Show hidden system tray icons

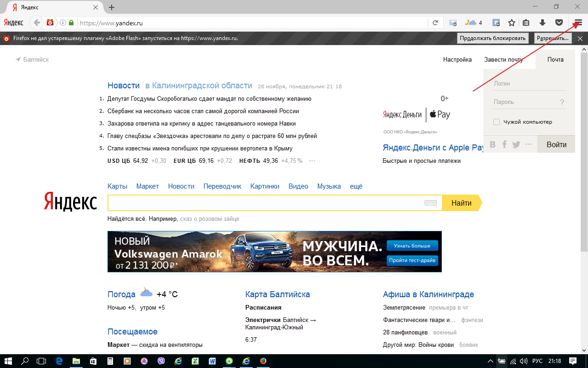490,361
